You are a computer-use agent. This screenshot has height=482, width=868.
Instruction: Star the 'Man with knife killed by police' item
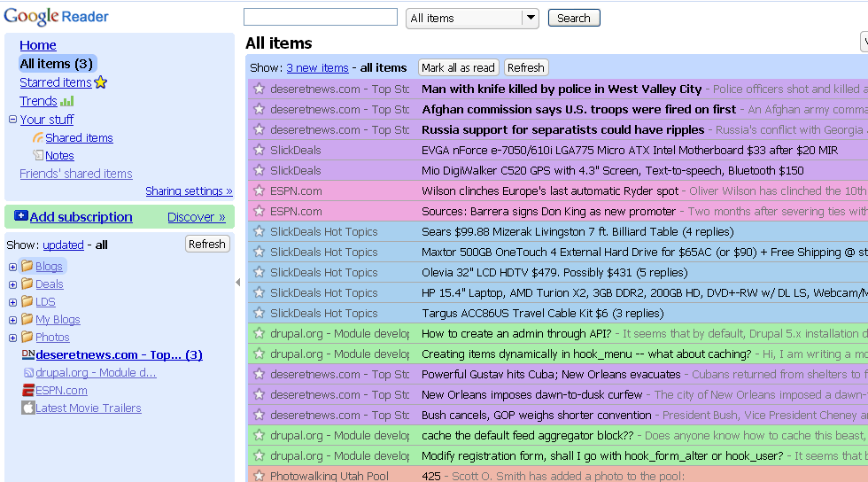point(259,89)
